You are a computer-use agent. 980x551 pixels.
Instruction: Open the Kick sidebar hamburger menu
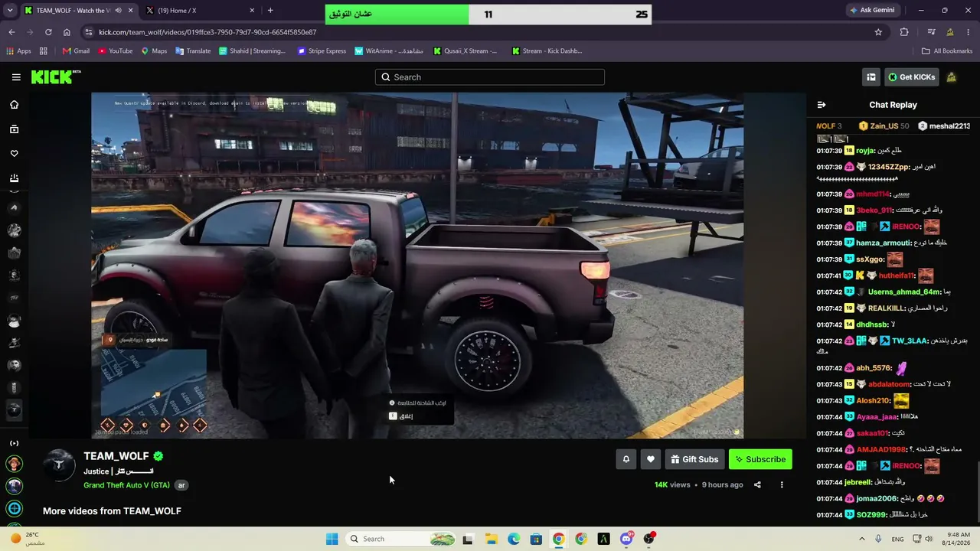[16, 77]
